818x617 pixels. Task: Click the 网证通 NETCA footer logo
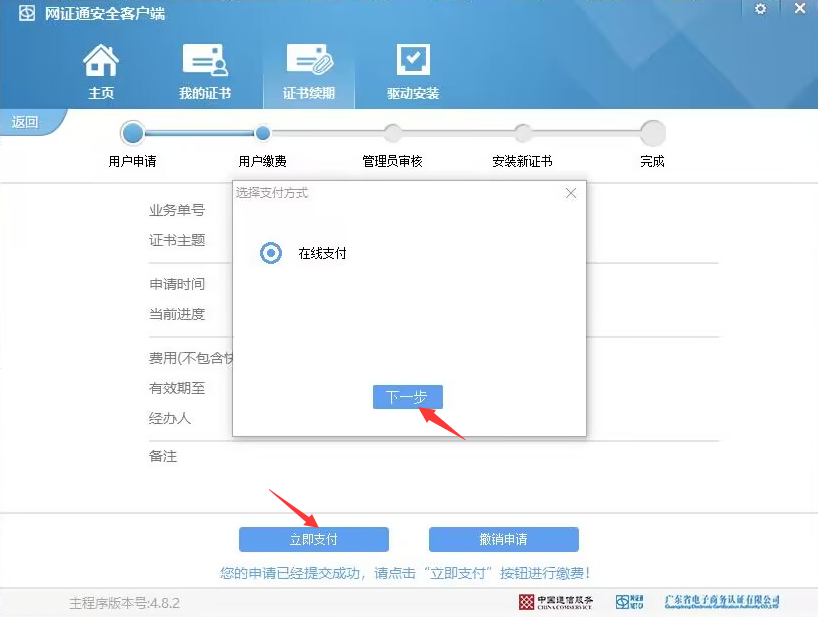click(x=629, y=602)
